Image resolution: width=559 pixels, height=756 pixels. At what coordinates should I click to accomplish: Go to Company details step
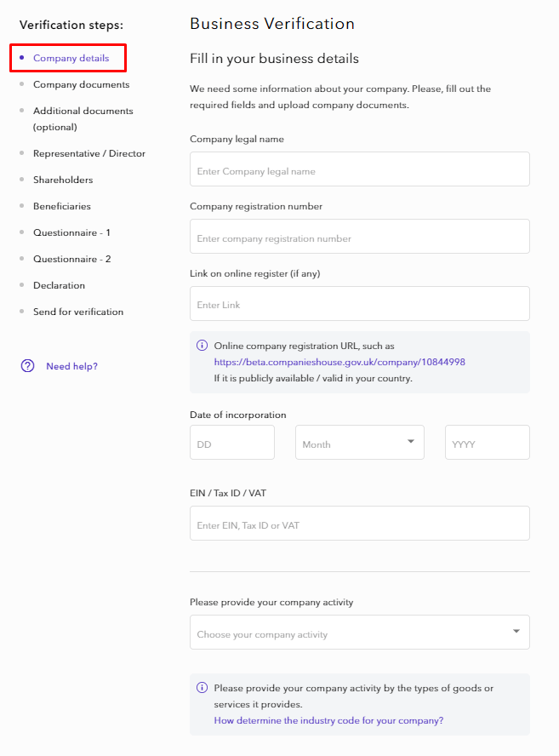[x=71, y=58]
